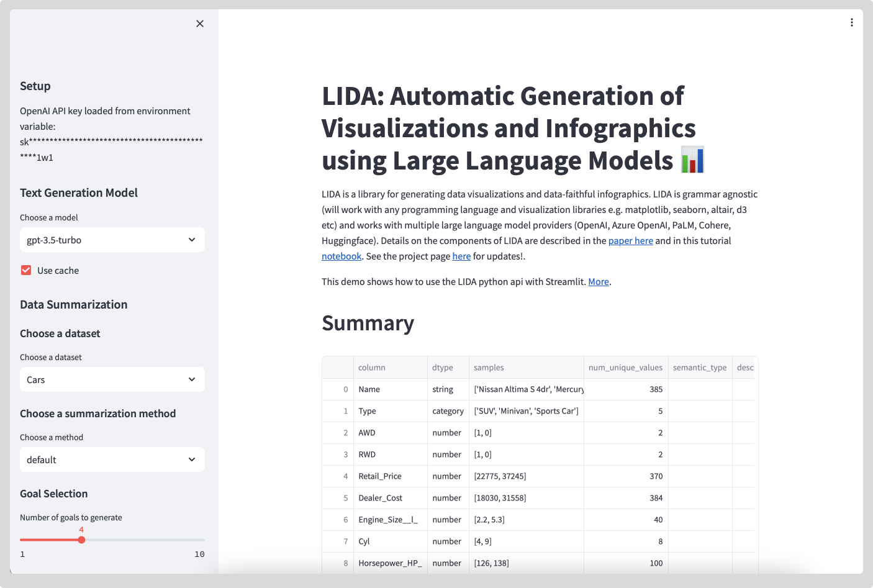
Task: Select the 'Dealer_Cost' cell
Action: tap(390, 498)
